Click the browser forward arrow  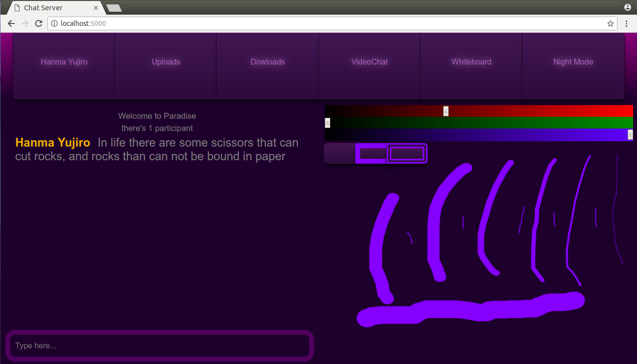[25, 23]
